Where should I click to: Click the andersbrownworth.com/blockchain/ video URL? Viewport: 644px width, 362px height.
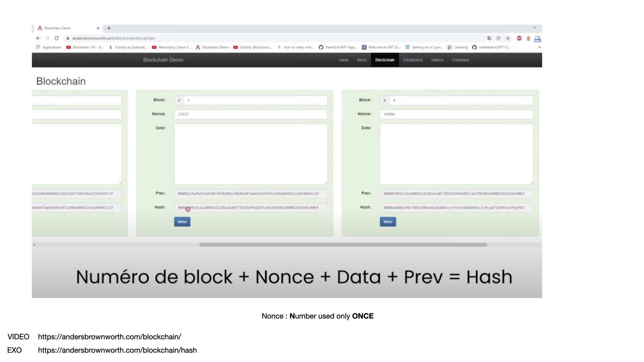point(109,337)
